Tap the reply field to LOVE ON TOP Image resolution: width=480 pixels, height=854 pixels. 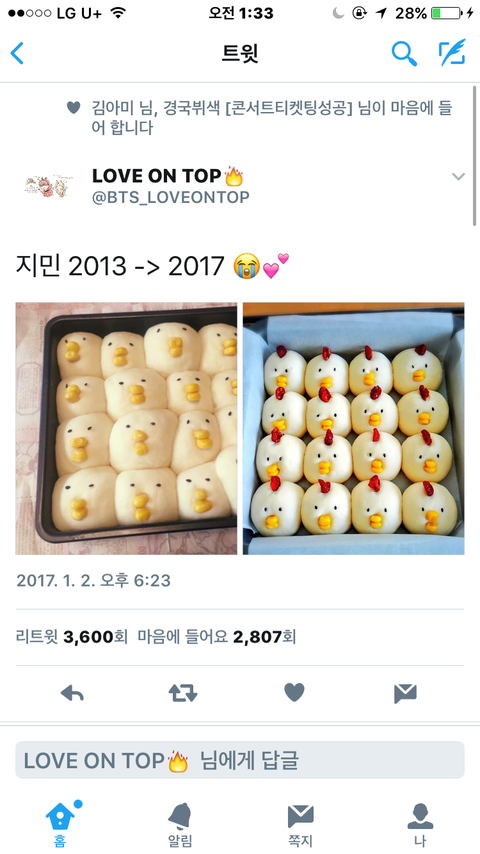(240, 760)
